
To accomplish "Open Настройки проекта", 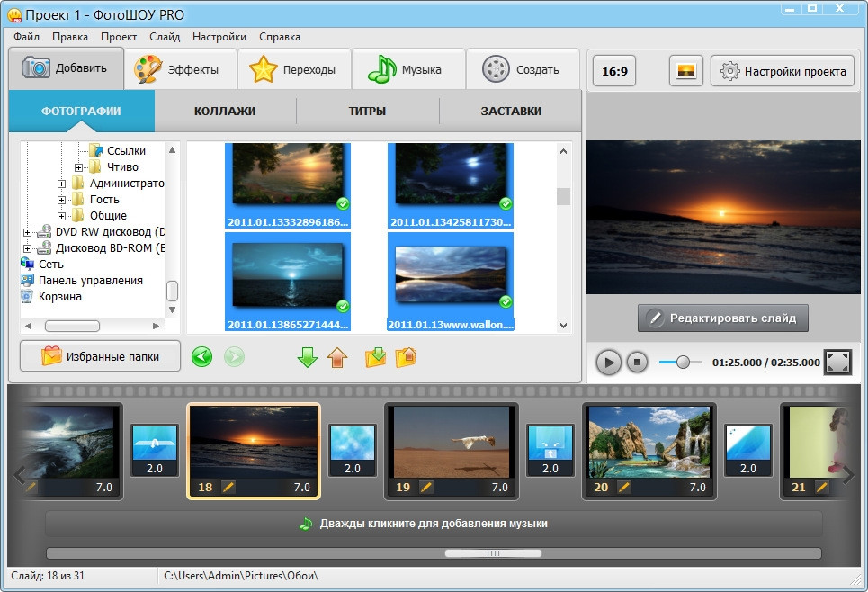I will [x=783, y=71].
